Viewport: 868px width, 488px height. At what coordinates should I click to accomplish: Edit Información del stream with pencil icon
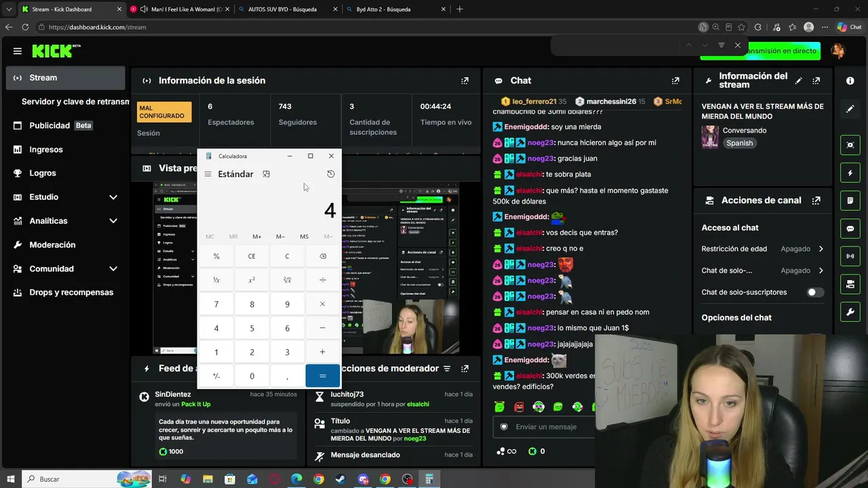799,81
